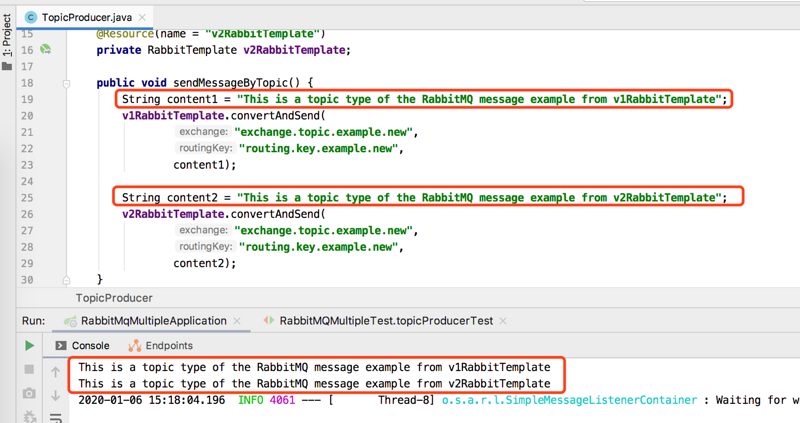
Task: Click the exchange parameter hint on line 21
Action: click(x=203, y=132)
